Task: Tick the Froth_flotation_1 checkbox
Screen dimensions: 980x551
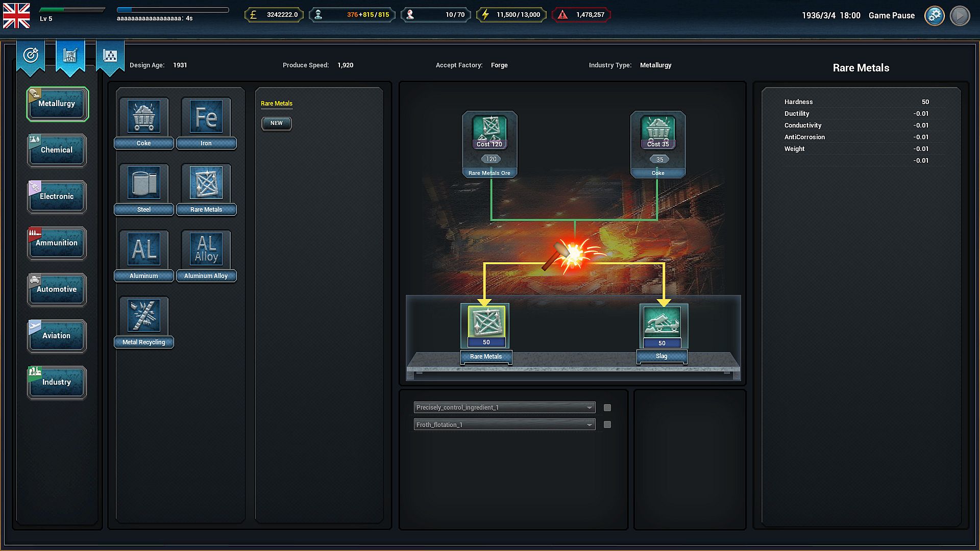Action: coord(607,424)
